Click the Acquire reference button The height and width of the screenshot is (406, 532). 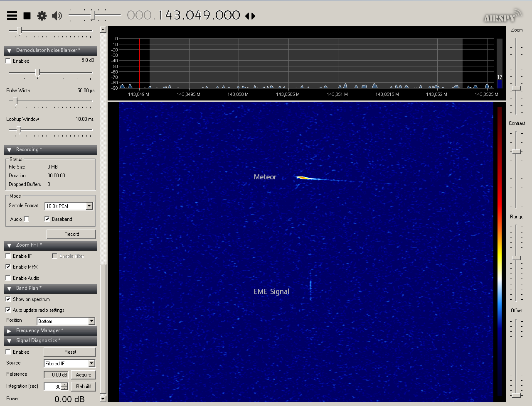click(x=83, y=375)
